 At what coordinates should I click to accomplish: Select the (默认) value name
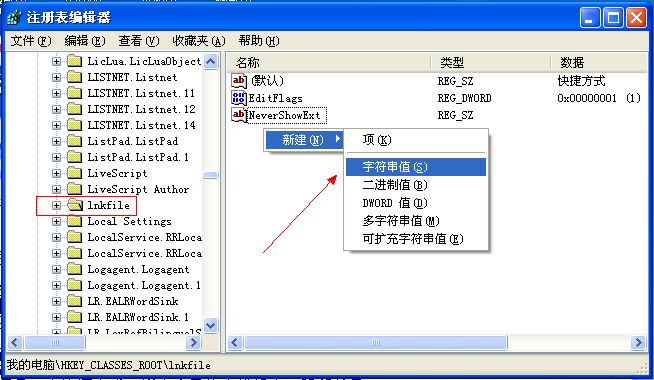tap(267, 81)
